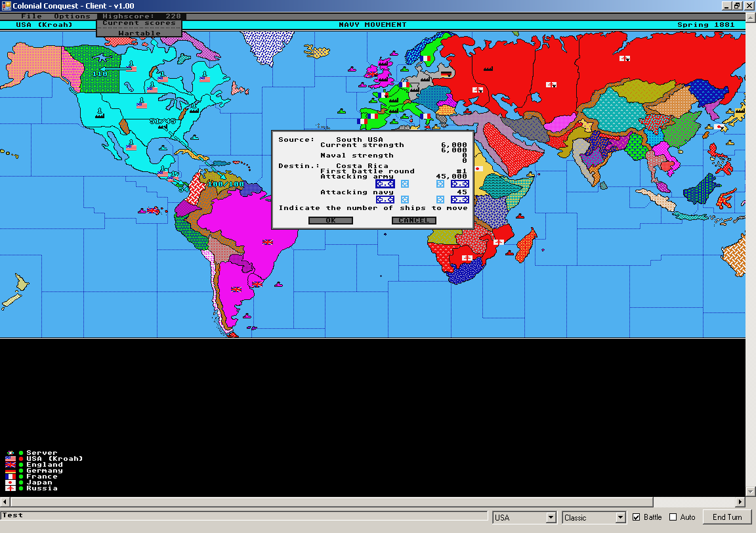
Task: Click large decrease arrow for attacking navy
Action: click(x=385, y=200)
